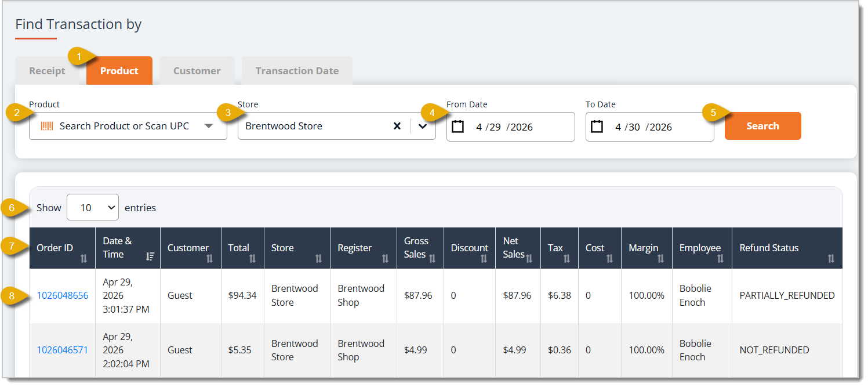
Task: Click NOT_REFUNDED status text
Action: coord(774,350)
